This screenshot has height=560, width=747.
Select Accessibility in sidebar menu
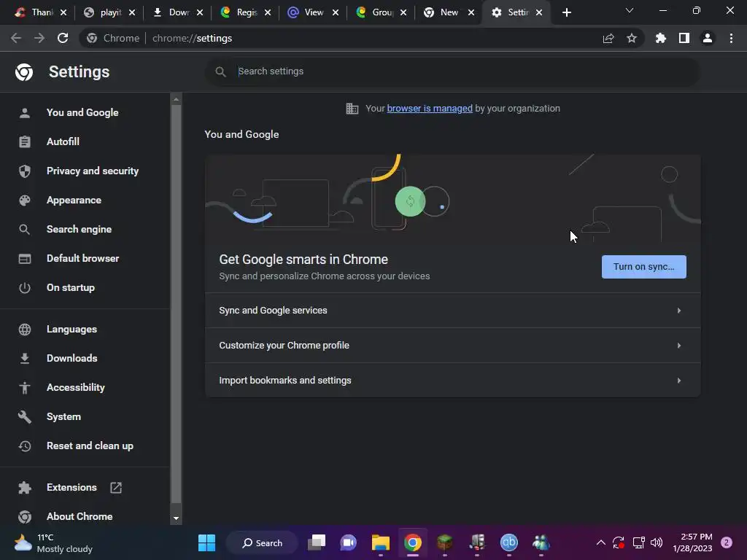(75, 388)
